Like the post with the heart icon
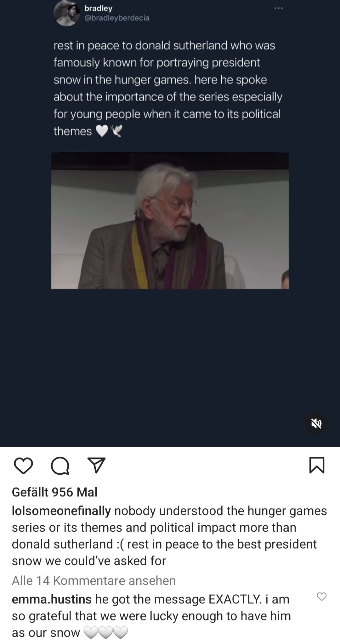 pyautogui.click(x=24, y=466)
